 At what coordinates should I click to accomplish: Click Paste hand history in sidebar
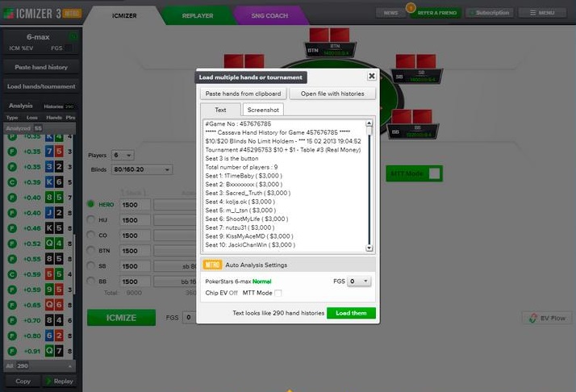click(41, 67)
